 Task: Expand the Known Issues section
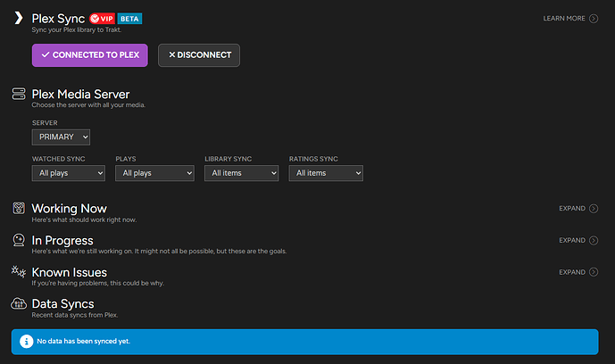[x=578, y=272]
